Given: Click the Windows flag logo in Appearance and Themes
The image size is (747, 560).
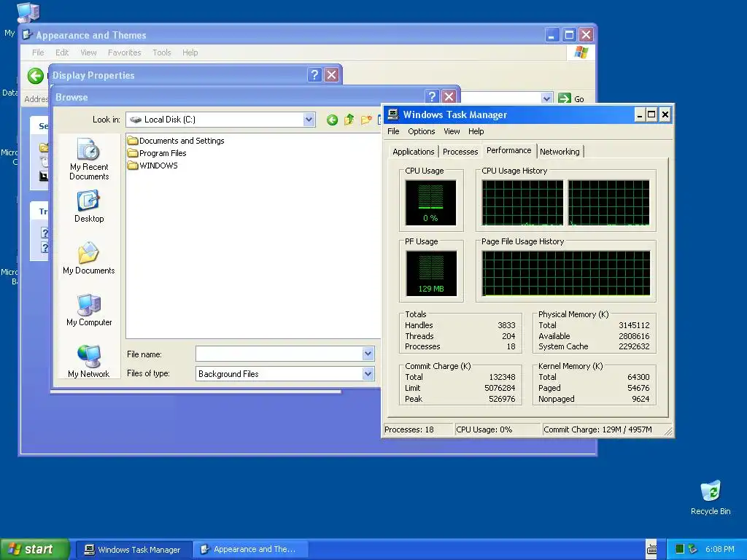Looking at the screenshot, I should pyautogui.click(x=581, y=52).
